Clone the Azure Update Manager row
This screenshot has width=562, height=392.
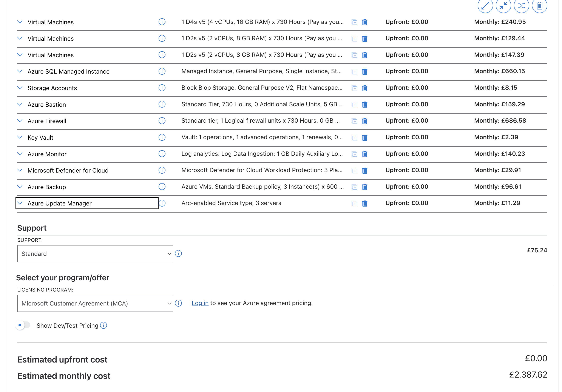[x=354, y=204]
